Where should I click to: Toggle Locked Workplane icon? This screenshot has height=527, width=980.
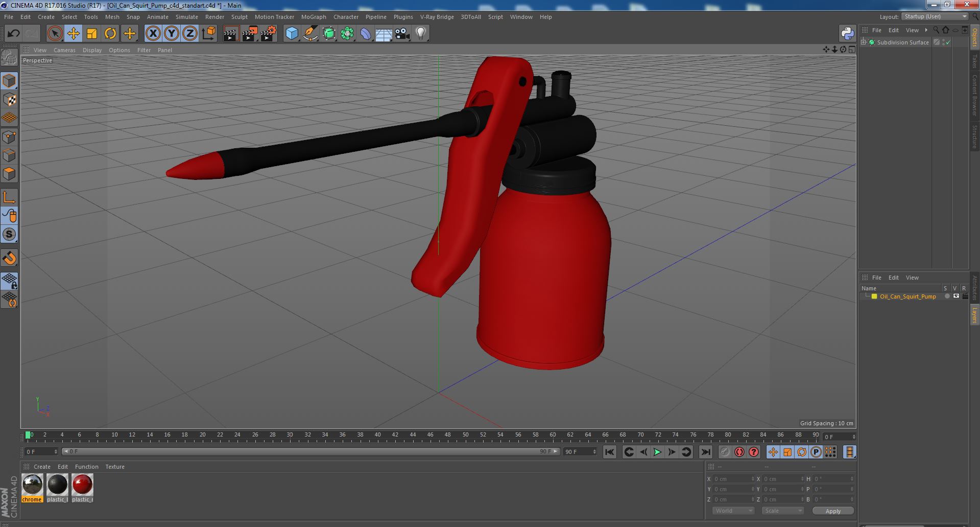(x=9, y=281)
